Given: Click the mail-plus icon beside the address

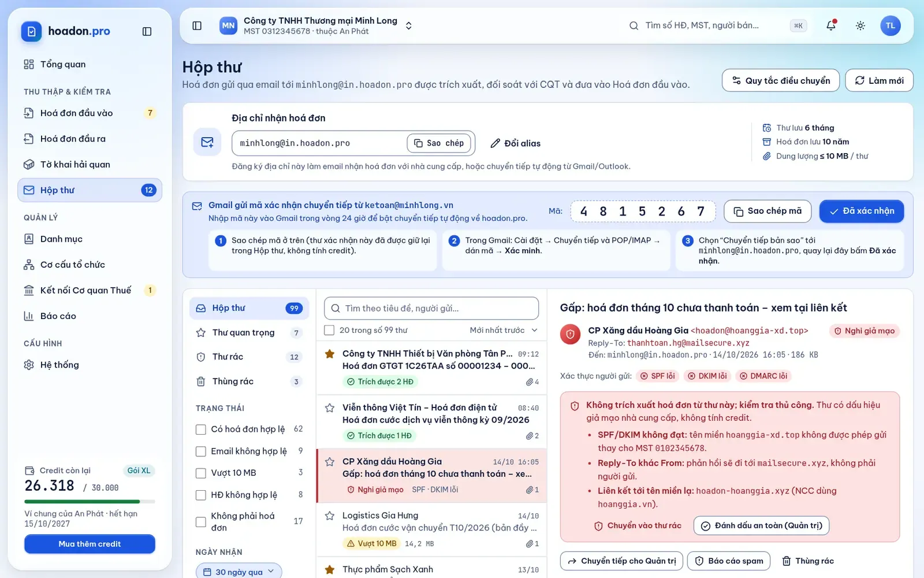Looking at the screenshot, I should click(207, 142).
